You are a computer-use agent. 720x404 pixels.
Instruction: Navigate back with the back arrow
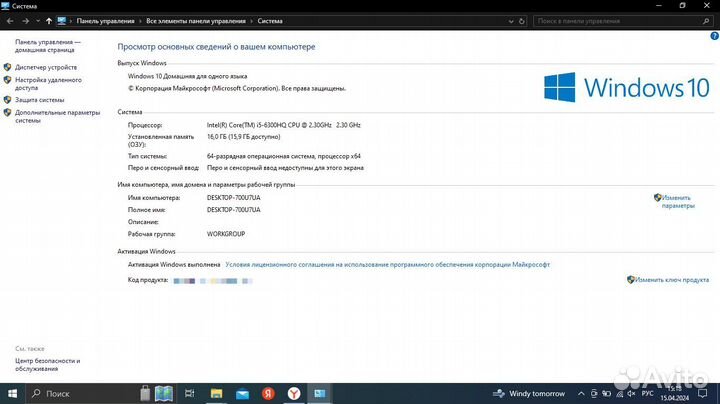pyautogui.click(x=10, y=21)
